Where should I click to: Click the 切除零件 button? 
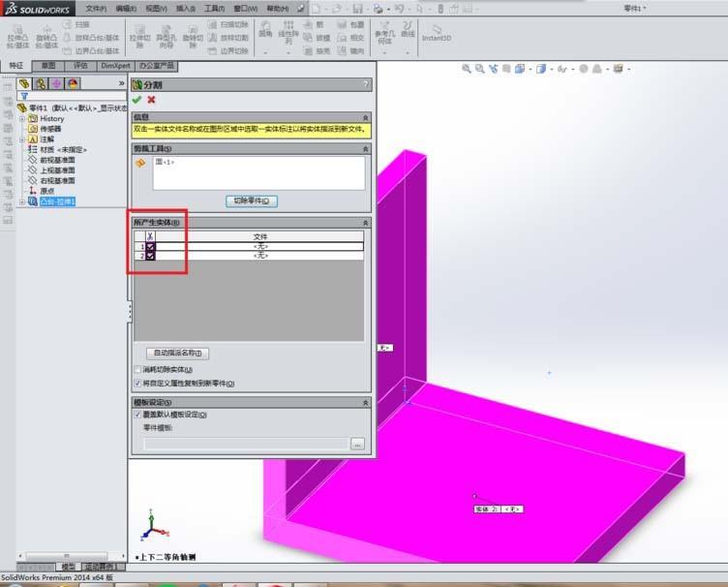(x=252, y=201)
